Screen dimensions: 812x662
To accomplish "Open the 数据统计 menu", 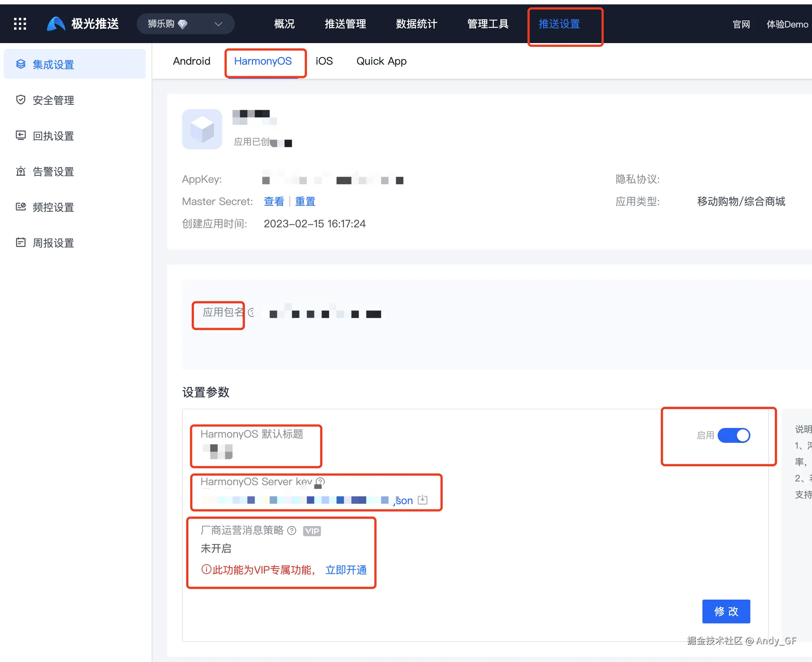I will tap(416, 24).
